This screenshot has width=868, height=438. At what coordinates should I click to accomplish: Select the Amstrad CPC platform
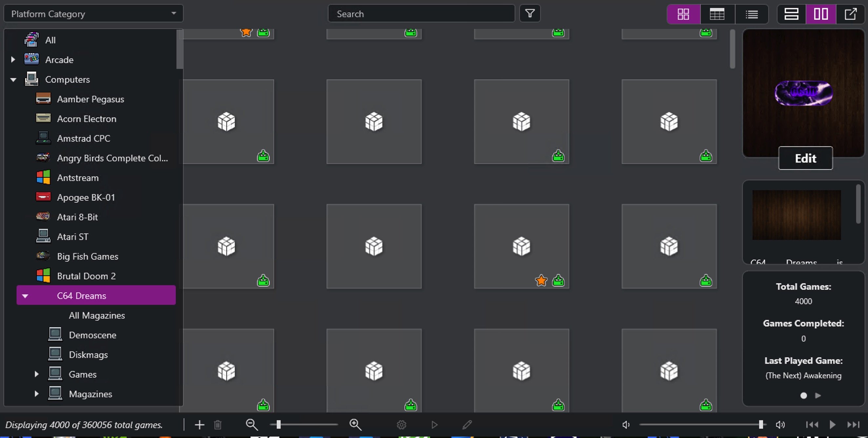(84, 138)
